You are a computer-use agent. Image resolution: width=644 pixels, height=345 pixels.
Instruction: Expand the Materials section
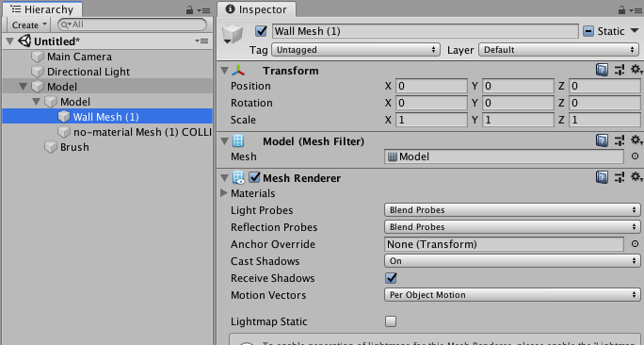(224, 193)
